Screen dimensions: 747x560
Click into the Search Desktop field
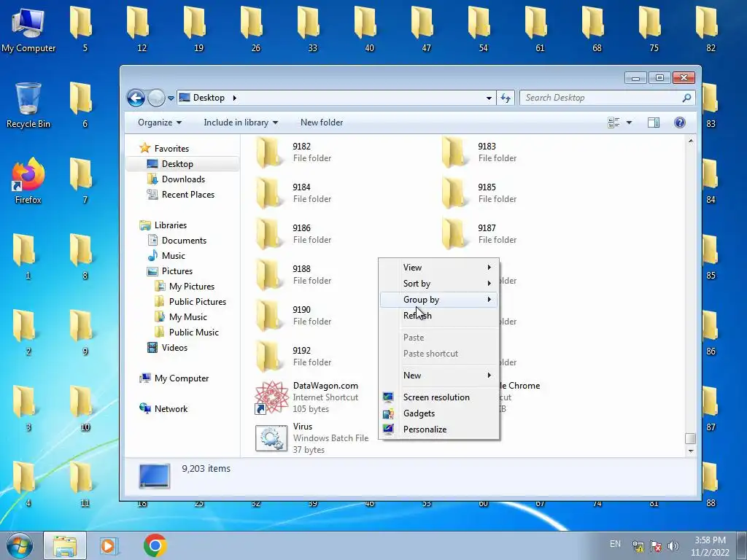coord(600,98)
